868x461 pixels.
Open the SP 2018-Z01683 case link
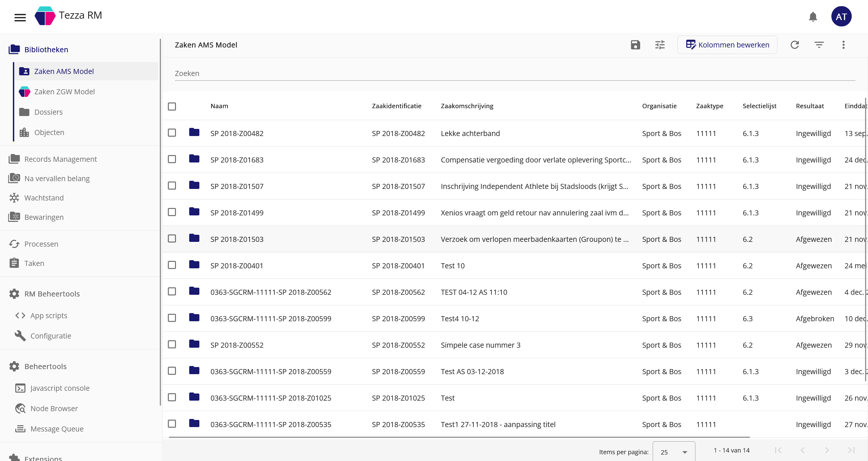[x=237, y=160]
